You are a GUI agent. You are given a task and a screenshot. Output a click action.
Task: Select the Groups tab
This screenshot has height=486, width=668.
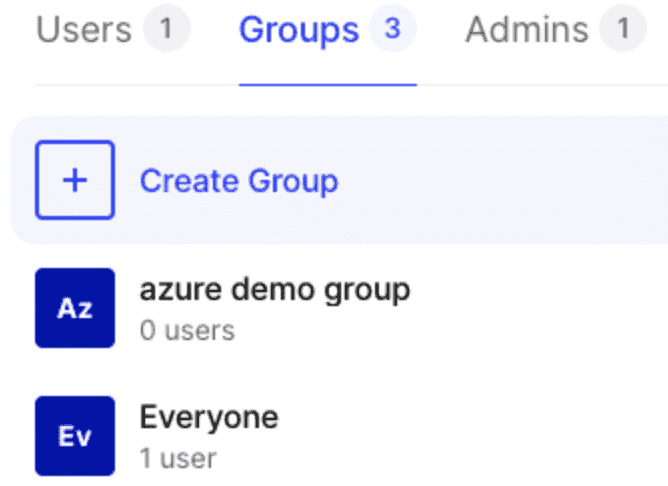(x=327, y=30)
